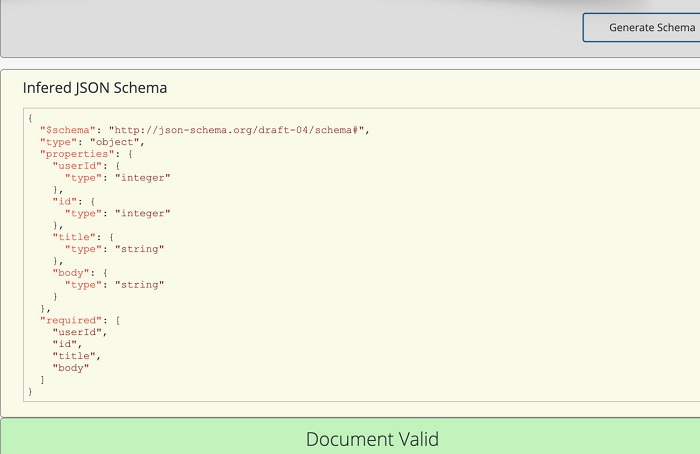The height and width of the screenshot is (454, 700).
Task: Select the top-level "object" type value
Action: tap(118, 142)
